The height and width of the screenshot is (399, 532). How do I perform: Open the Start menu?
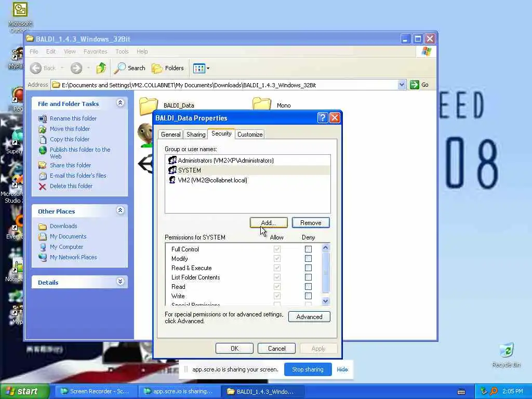pyautogui.click(x=24, y=392)
